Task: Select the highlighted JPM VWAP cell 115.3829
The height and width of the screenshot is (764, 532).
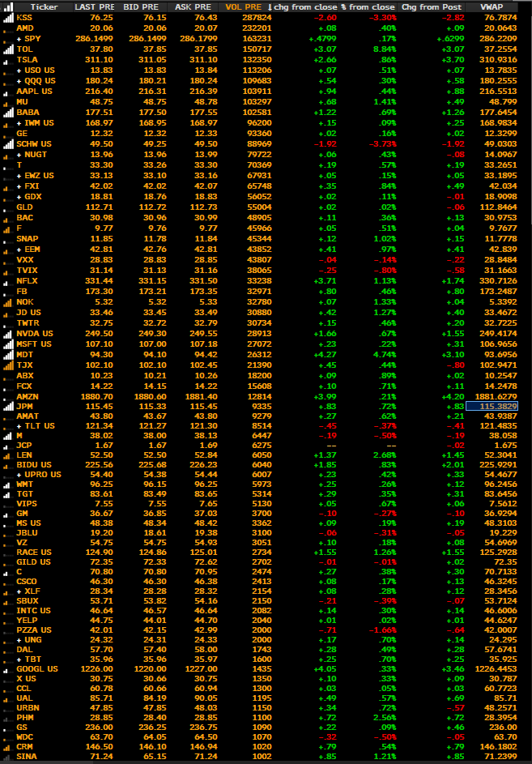Action: pyautogui.click(x=492, y=406)
